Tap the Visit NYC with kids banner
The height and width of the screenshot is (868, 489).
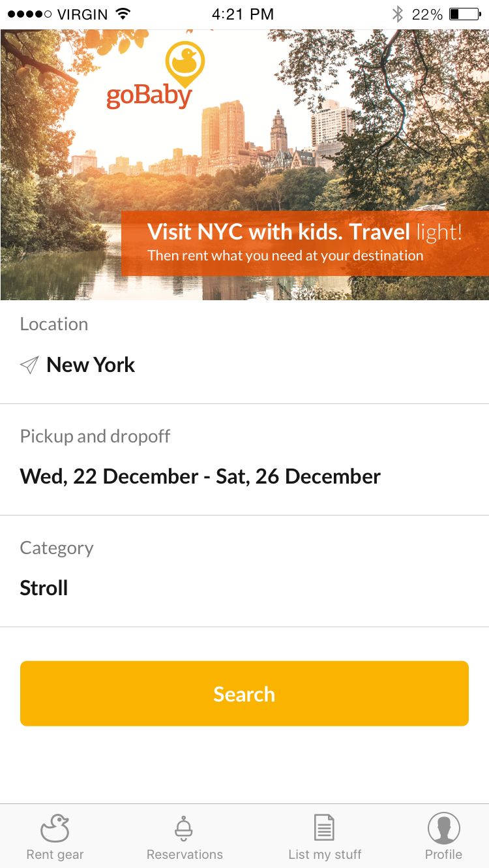(304, 243)
